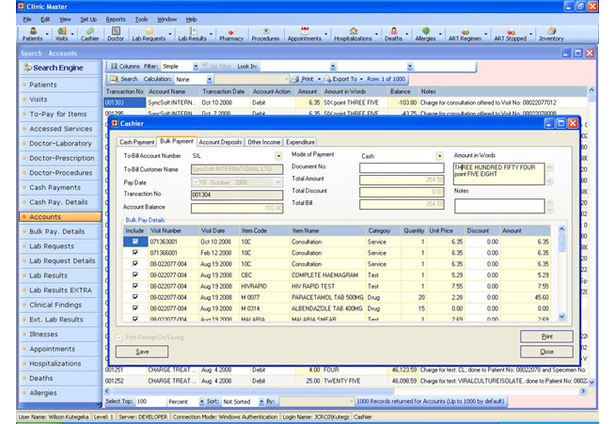Click the Cashier dialog title icon

pyautogui.click(x=115, y=123)
